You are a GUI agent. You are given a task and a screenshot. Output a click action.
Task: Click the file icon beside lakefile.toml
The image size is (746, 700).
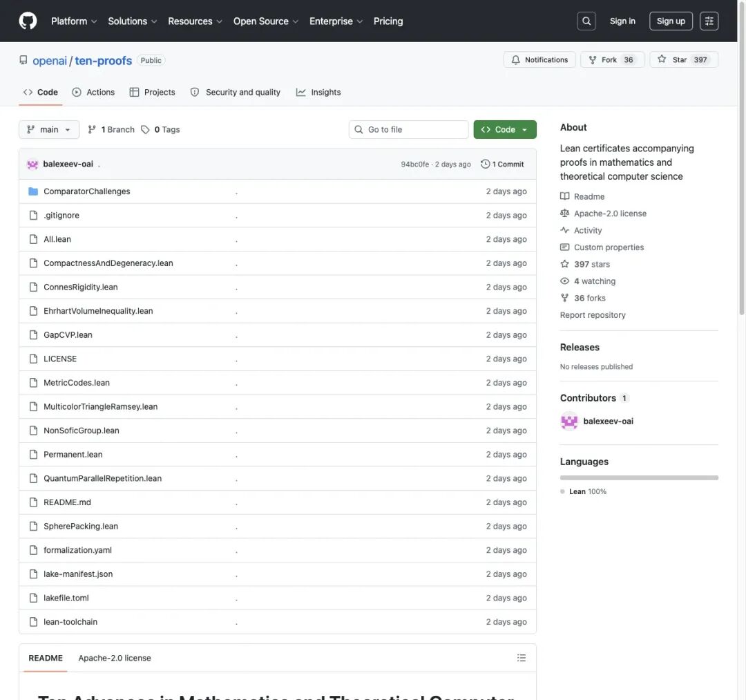(x=33, y=598)
